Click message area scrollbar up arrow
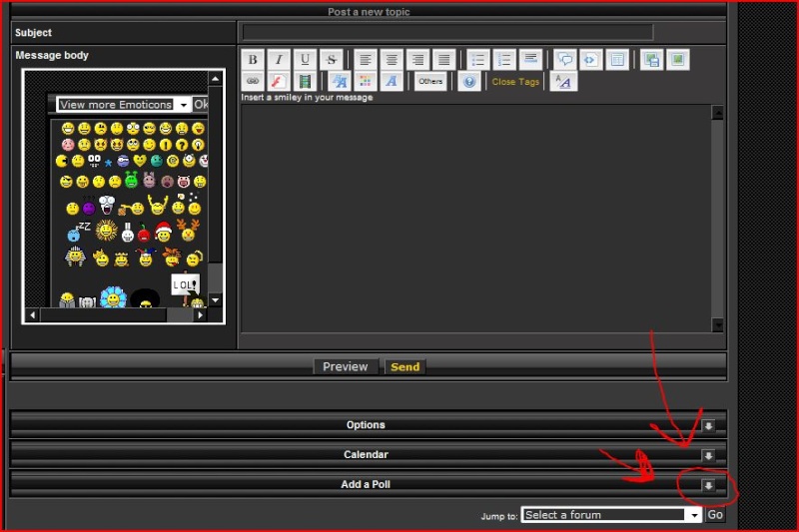Viewport: 799px width, 532px height. point(717,113)
